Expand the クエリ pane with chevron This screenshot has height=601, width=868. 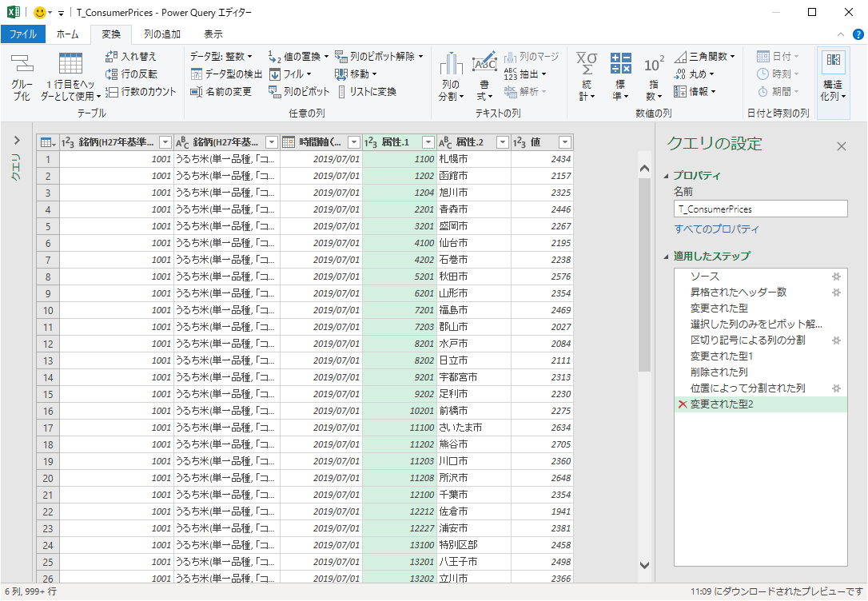[17, 141]
